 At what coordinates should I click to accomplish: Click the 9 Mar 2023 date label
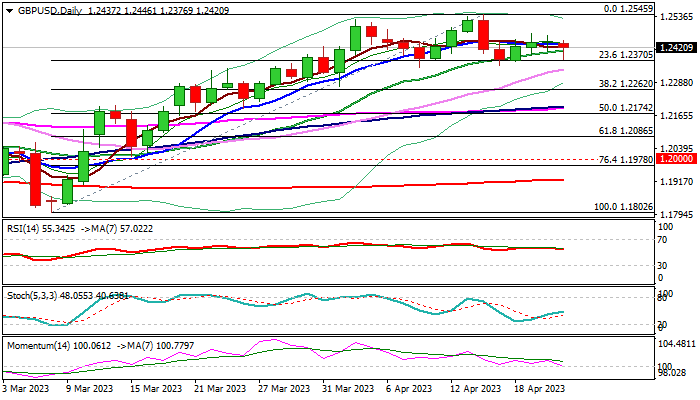coord(89,389)
